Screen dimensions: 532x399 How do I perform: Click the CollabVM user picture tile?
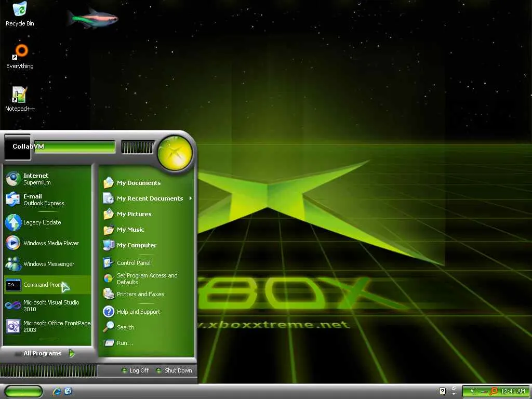click(18, 147)
